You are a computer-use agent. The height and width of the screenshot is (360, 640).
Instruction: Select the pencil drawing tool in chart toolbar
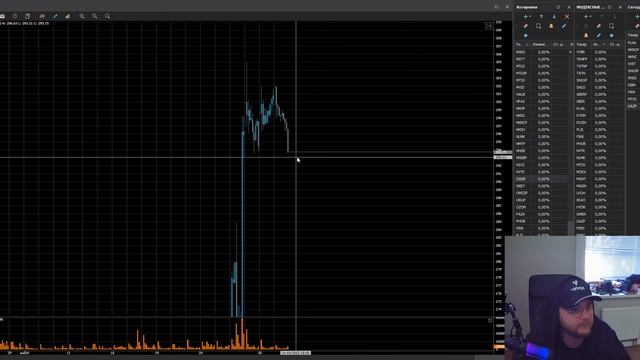coord(55,16)
